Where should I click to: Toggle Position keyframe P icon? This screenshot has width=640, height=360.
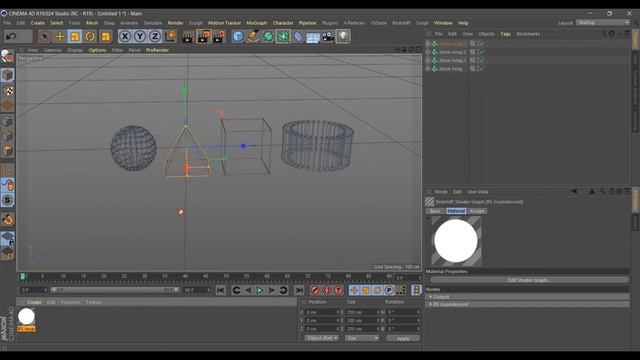tap(389, 290)
